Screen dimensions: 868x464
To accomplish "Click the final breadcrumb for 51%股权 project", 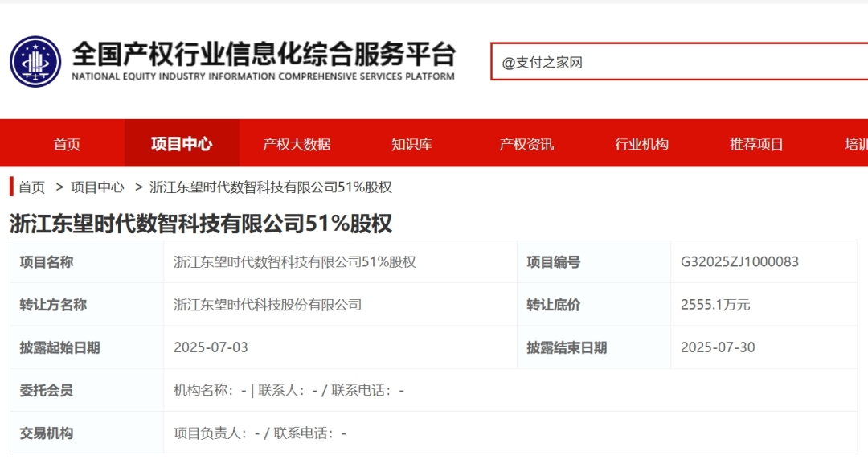I will tap(271, 187).
